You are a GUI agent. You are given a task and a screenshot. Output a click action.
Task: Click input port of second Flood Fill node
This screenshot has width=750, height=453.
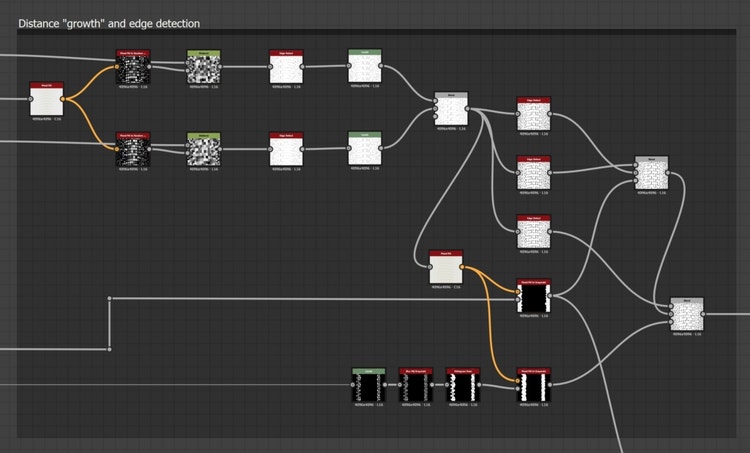pyautogui.click(x=430, y=267)
